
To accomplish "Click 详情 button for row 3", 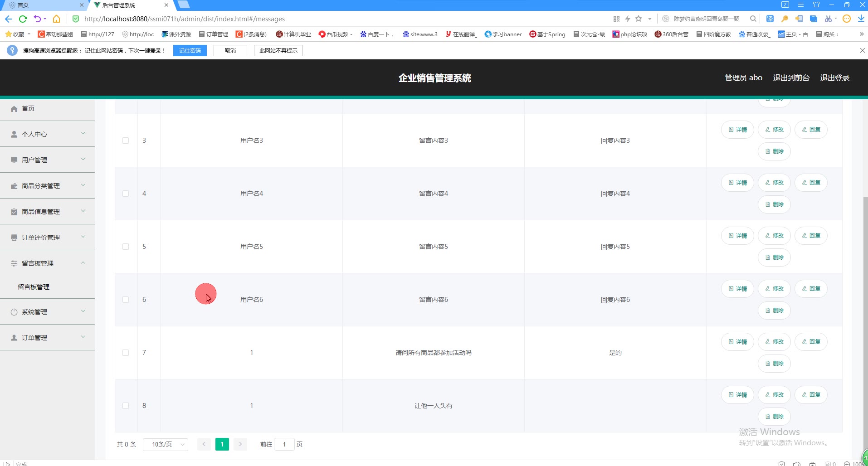I will [x=737, y=130].
